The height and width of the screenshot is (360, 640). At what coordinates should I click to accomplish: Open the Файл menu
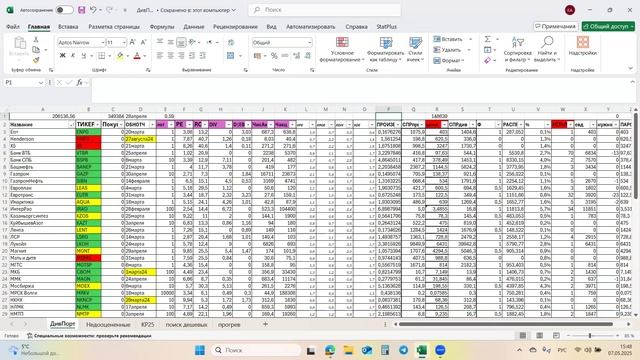(x=13, y=27)
